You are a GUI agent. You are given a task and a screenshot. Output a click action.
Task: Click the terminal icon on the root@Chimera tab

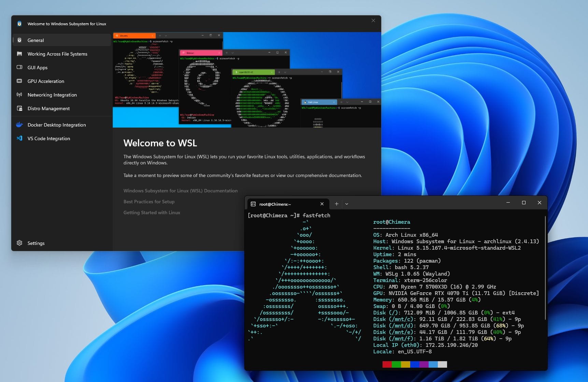click(x=253, y=204)
